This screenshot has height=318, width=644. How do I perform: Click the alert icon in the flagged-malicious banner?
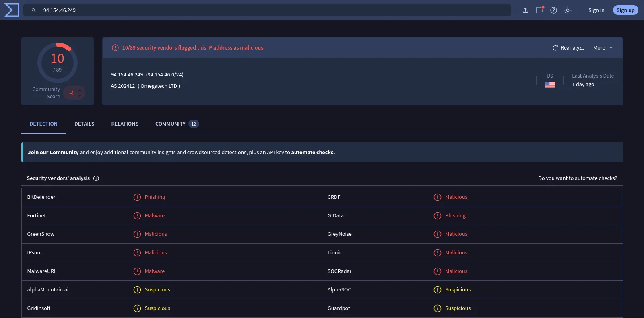115,48
